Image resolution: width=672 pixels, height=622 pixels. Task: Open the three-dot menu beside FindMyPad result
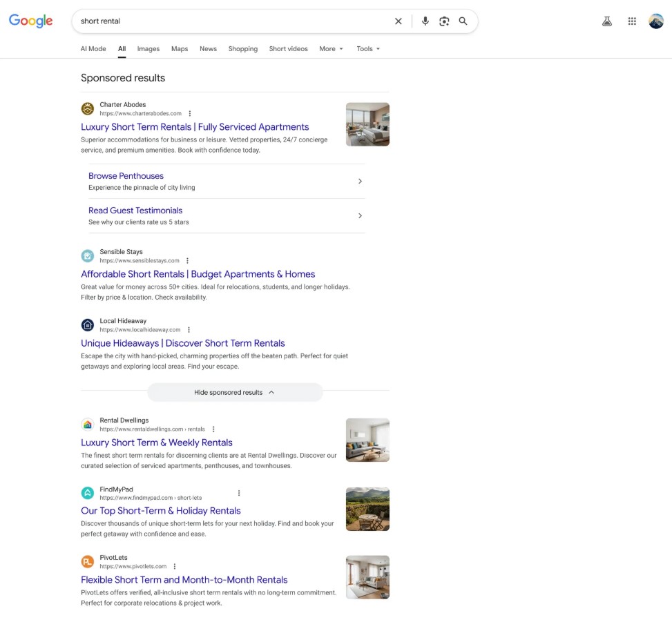tap(239, 493)
